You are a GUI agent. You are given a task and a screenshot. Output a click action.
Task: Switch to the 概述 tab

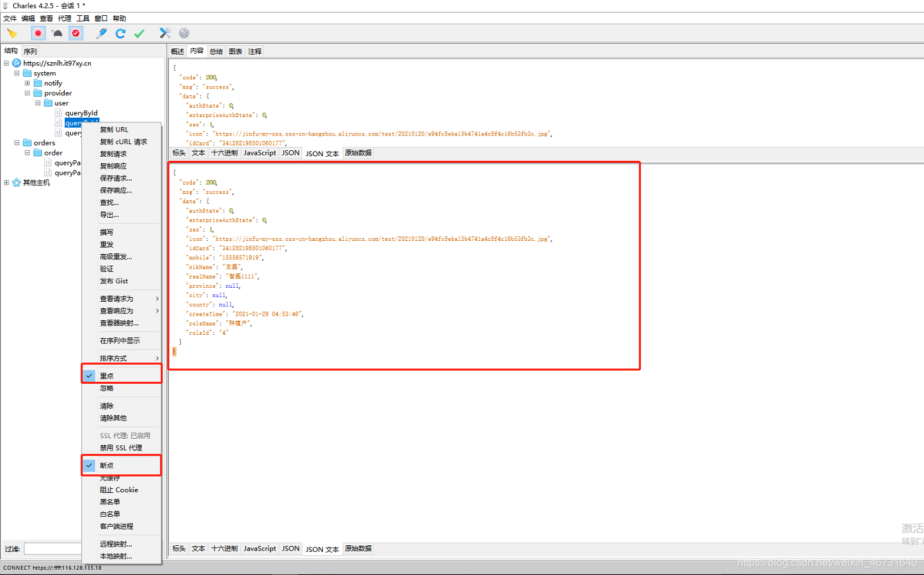click(178, 51)
